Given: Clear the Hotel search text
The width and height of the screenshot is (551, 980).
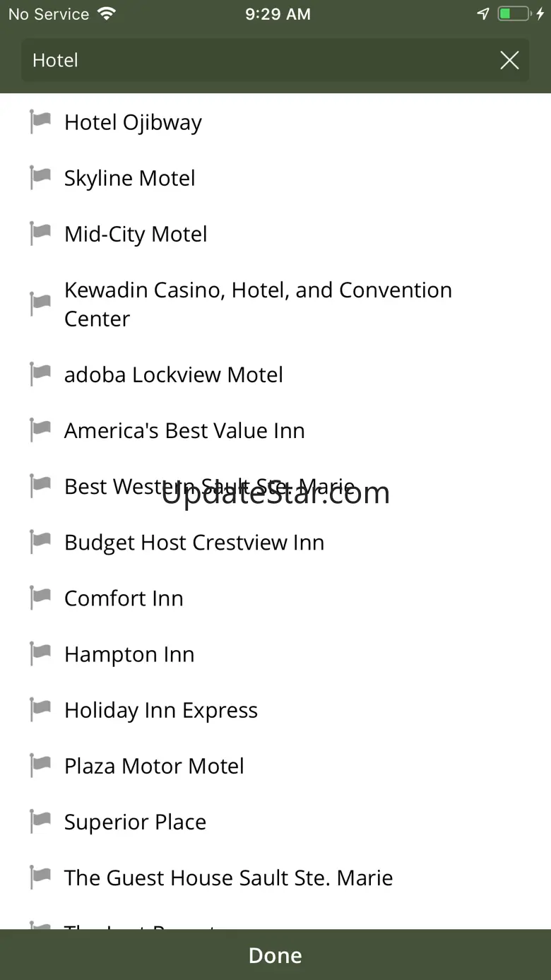Looking at the screenshot, I should (509, 60).
